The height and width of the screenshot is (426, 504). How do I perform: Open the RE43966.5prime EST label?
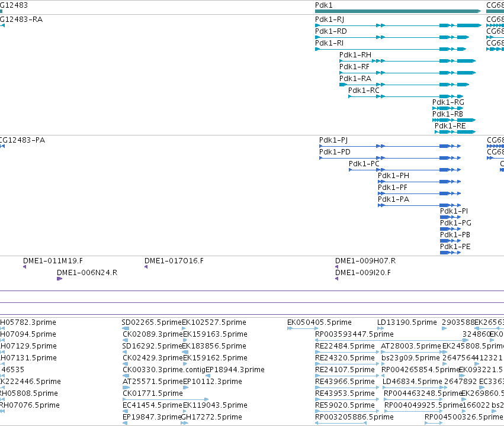point(345,382)
